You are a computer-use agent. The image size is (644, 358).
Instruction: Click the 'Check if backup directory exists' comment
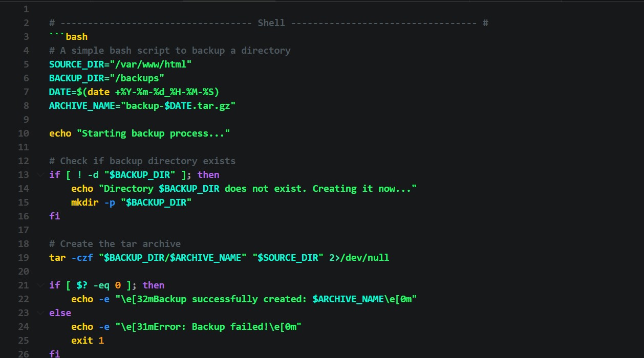click(142, 161)
